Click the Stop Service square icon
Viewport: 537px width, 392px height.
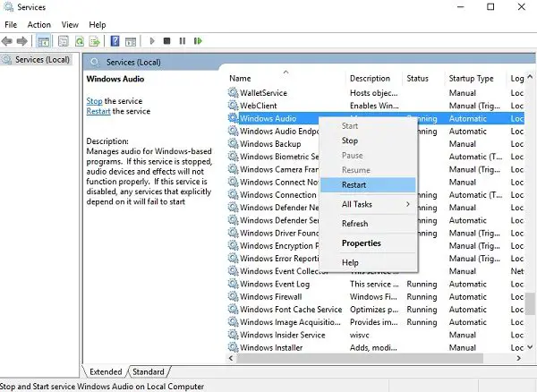pyautogui.click(x=166, y=41)
